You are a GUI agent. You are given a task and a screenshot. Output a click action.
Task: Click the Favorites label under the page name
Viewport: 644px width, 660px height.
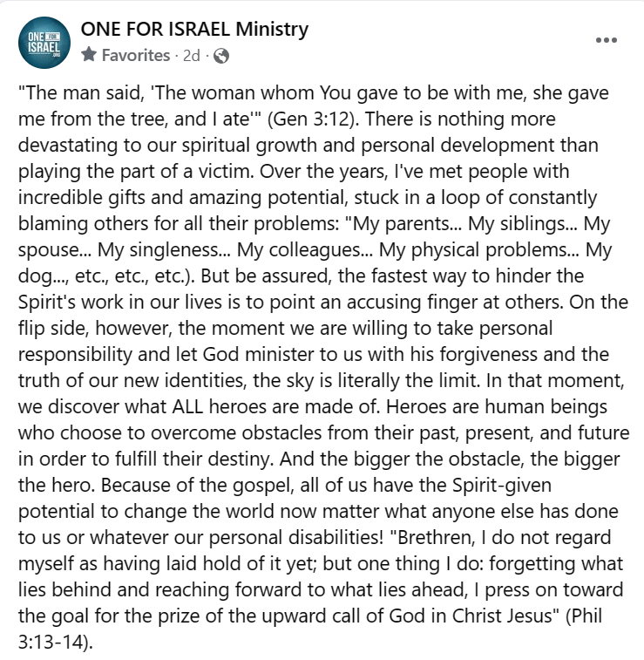[135, 56]
